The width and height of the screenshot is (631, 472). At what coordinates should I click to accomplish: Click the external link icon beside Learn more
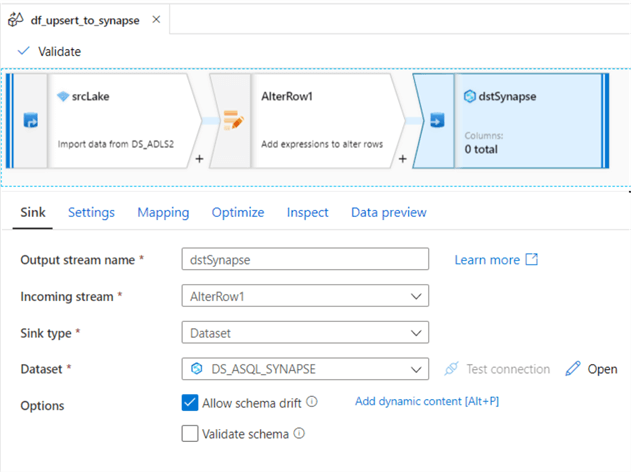coord(532,259)
